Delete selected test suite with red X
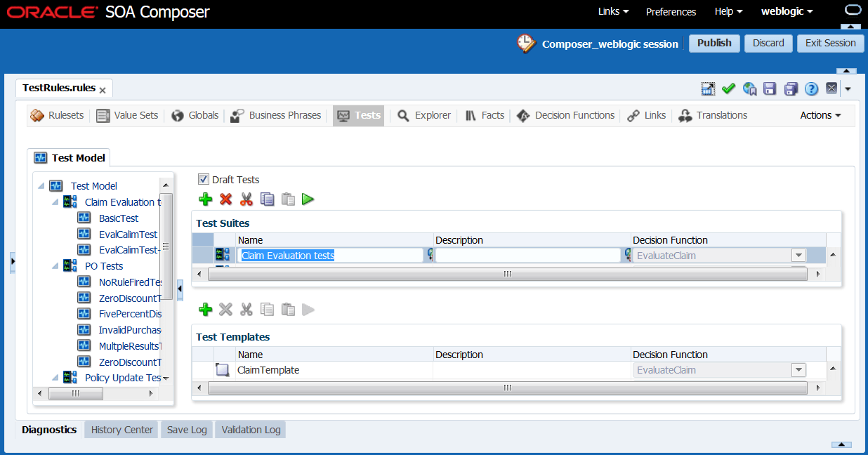Screen dimensions: 868x455 click(x=225, y=199)
